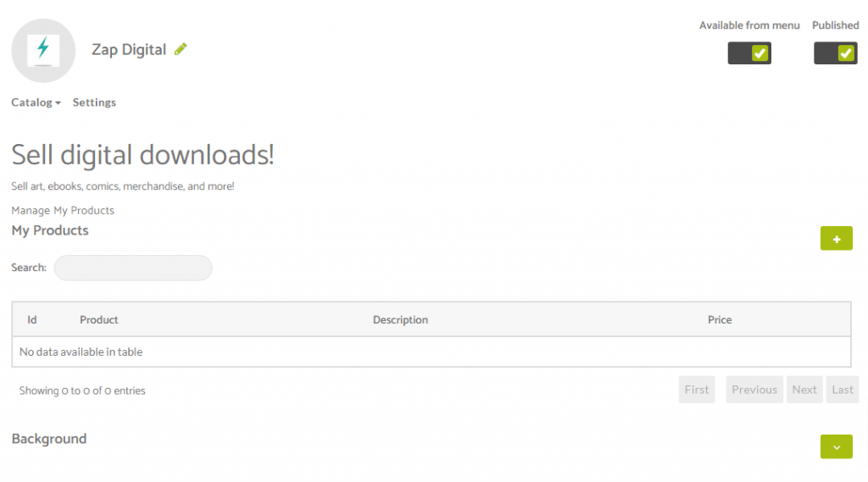Viewport: 868px width, 482px height.
Task: Click the Background section heading
Action: coord(48,439)
